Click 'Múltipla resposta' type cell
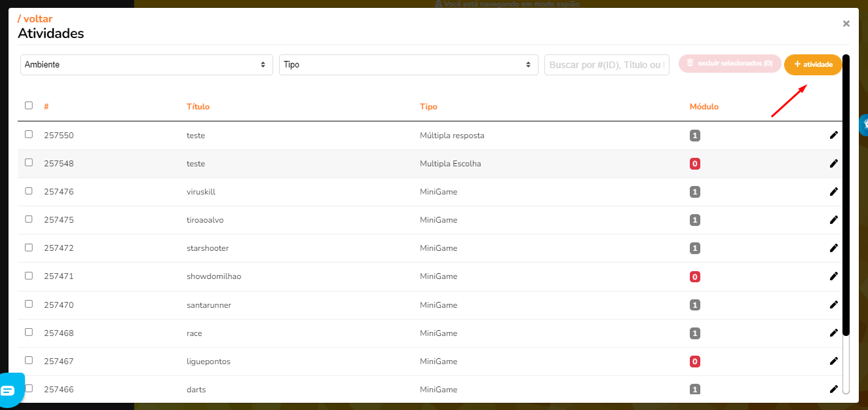Screen dimensions: 868x410 click(x=452, y=136)
